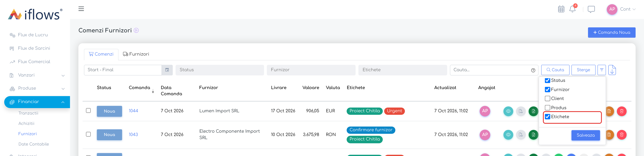Click the Cauta search button

pyautogui.click(x=555, y=70)
